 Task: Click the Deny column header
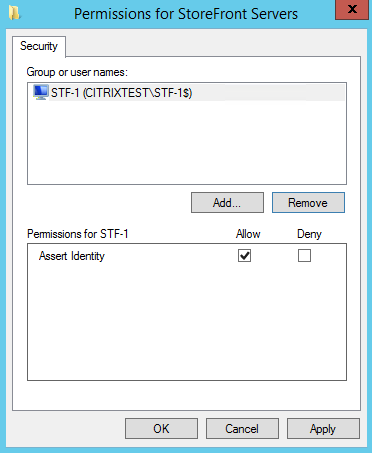(309, 234)
